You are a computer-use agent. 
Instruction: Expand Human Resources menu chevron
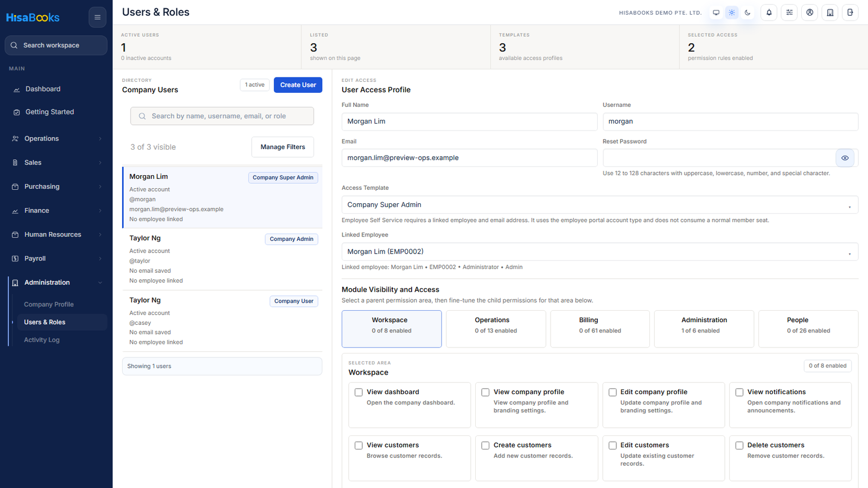[100, 235]
